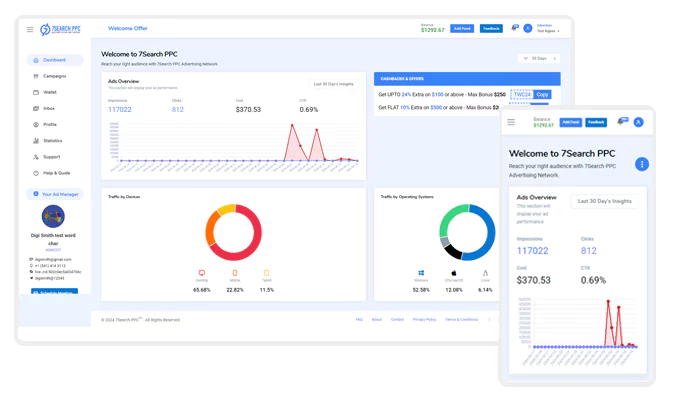Click the Apple OS icon in legend
The image size is (679, 400).
454,273
